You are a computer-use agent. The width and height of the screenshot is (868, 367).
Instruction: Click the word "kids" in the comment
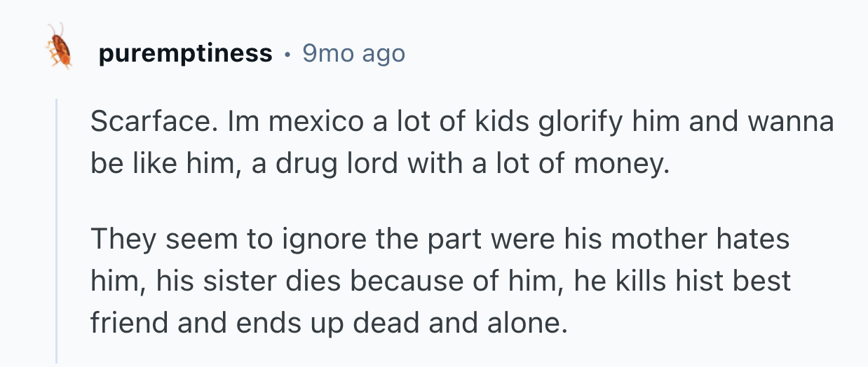point(499,123)
